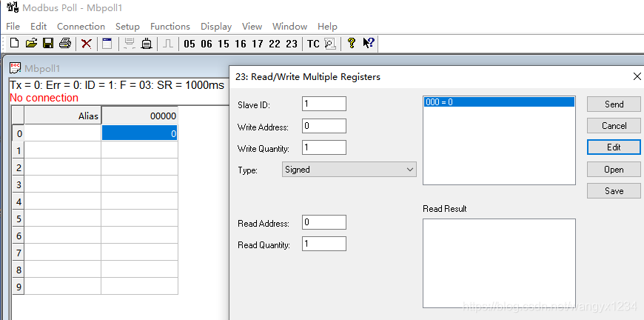Open function 06 from toolbar
This screenshot has width=644, height=320.
click(x=207, y=44)
